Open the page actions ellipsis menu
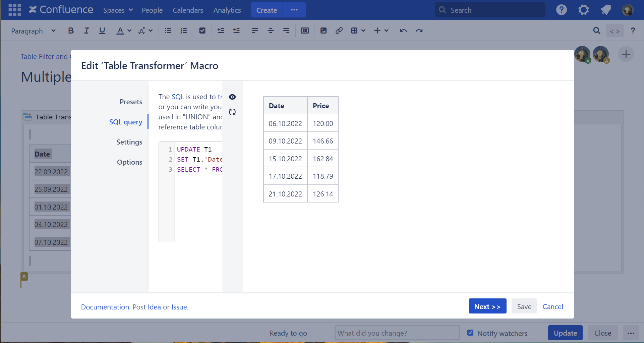 tap(631, 333)
